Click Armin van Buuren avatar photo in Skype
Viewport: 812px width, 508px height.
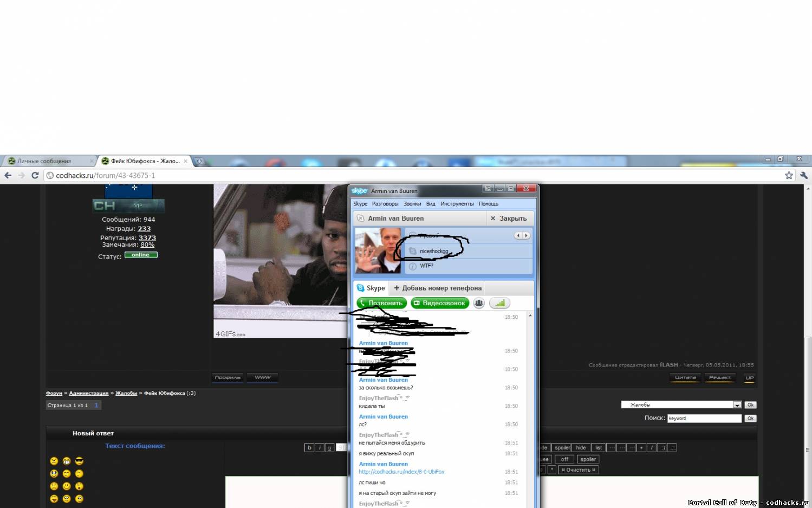378,250
